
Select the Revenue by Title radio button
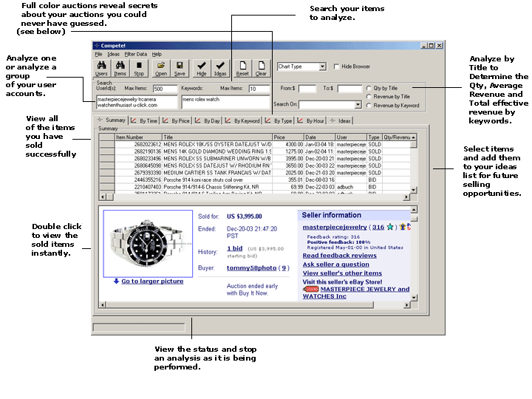coord(369,97)
